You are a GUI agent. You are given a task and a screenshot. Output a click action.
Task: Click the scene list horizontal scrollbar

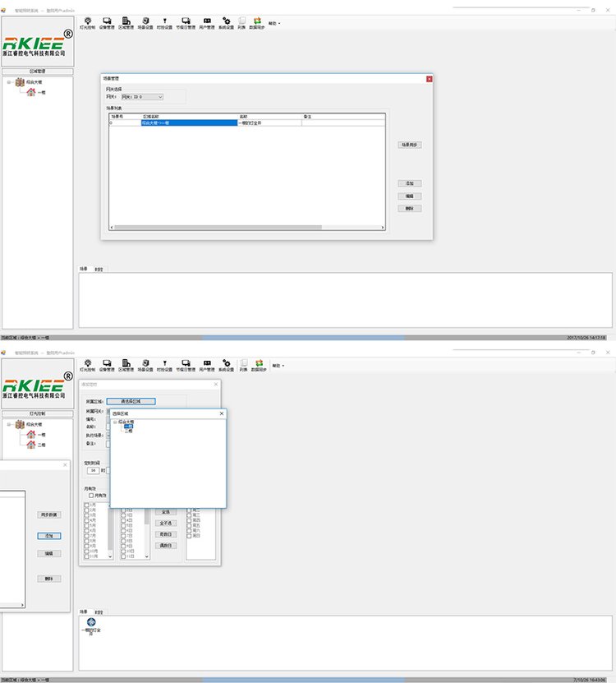246,227
